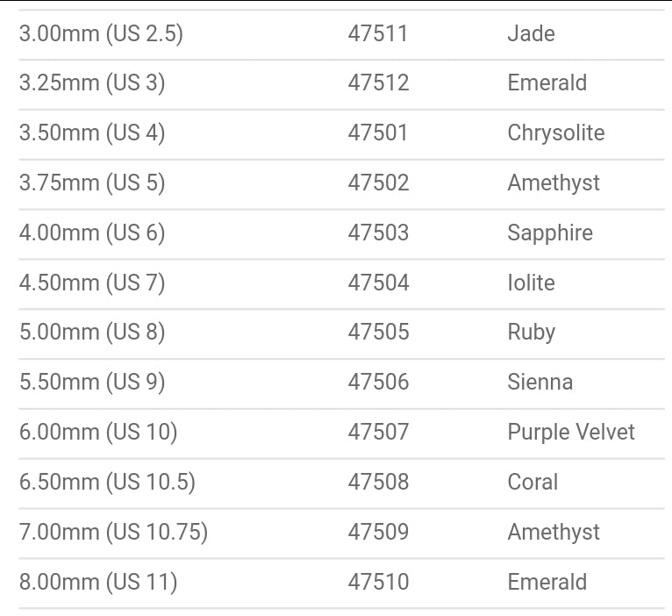Screen dimensions: 672x616
Task: Click the 4.50mm (US 7) size cell
Action: pos(92,283)
